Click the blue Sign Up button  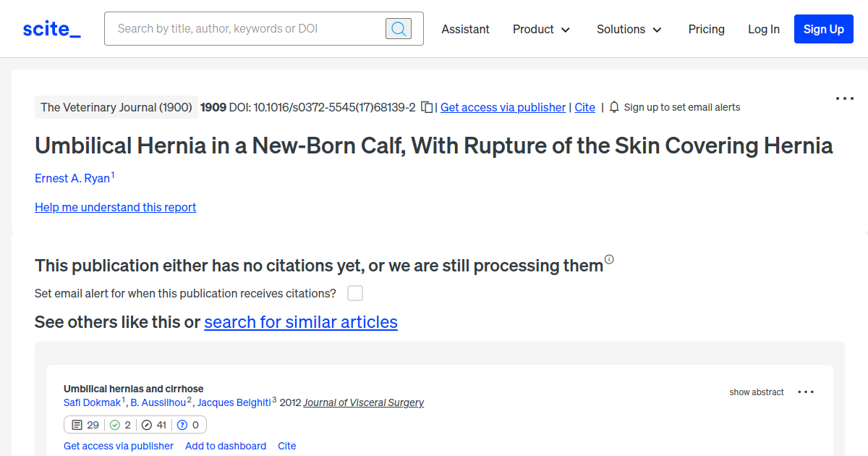coord(823,29)
